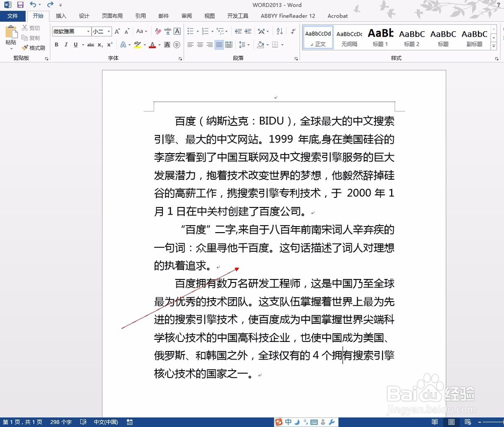Clear all formatting with eraser icon
The image size is (504, 427).
click(158, 31)
